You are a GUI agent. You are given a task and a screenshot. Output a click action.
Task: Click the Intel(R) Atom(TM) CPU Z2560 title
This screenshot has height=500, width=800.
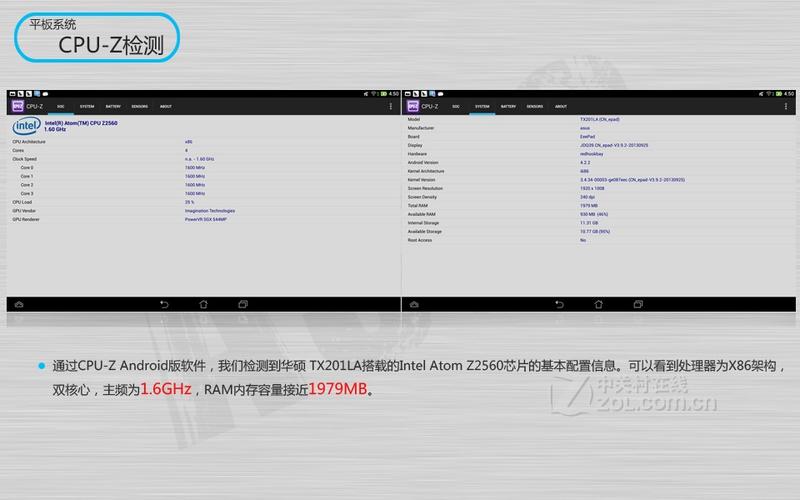81,123
